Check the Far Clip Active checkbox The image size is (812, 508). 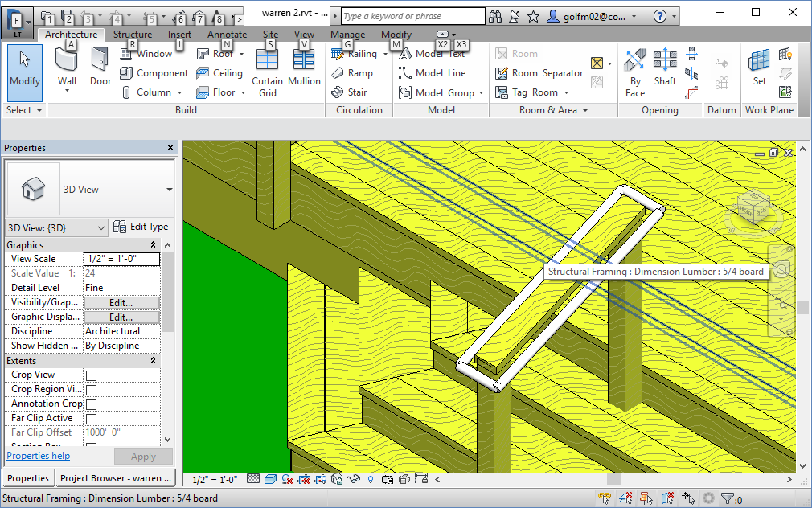click(91, 418)
